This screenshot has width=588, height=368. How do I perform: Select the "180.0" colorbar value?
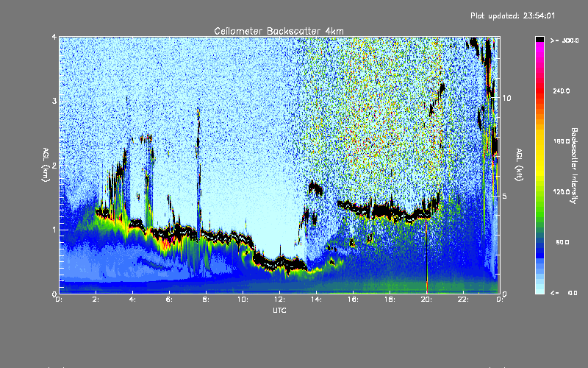click(x=562, y=141)
